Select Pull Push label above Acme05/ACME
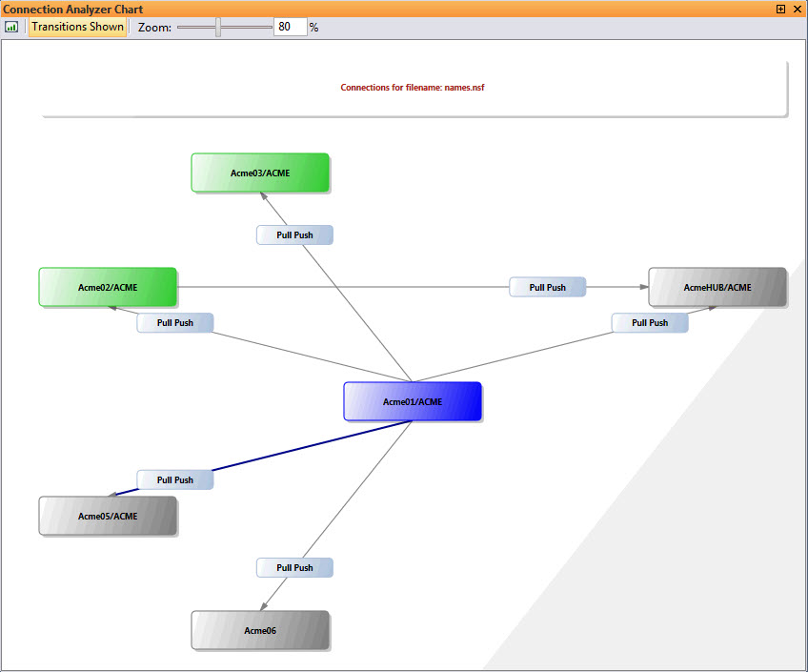The image size is (808, 672). [174, 480]
